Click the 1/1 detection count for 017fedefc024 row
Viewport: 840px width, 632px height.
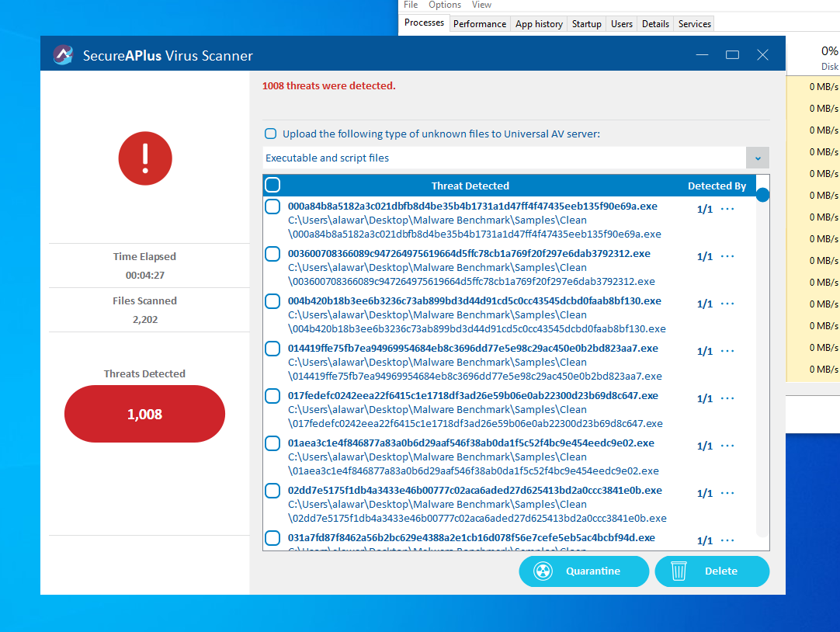(705, 399)
